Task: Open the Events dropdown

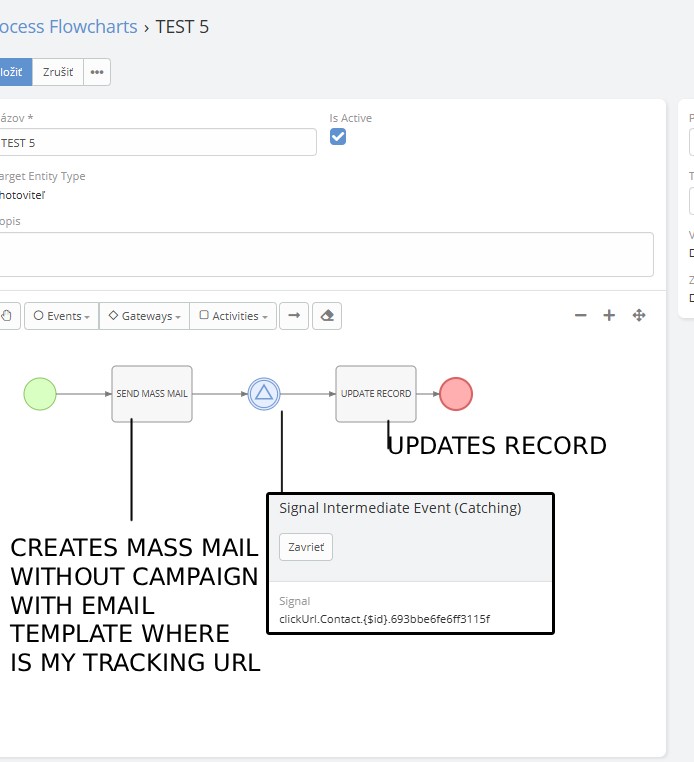Action: pos(61,316)
